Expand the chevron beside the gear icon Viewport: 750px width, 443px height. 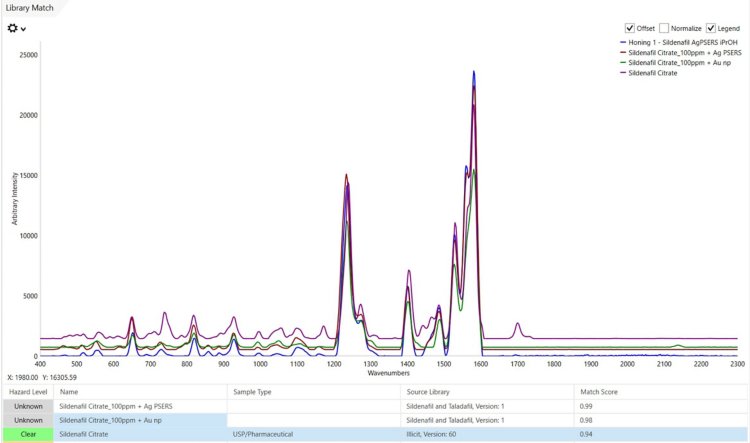(x=23, y=29)
